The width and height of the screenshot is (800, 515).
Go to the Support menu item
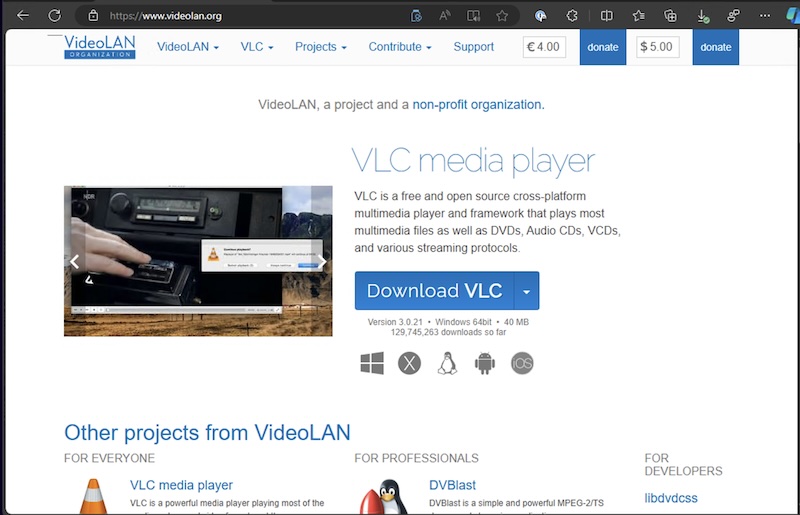[473, 47]
